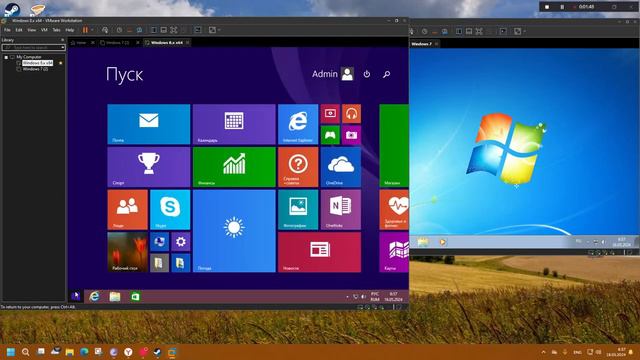
Task: Stop the screen recording
Action: [547, 7]
